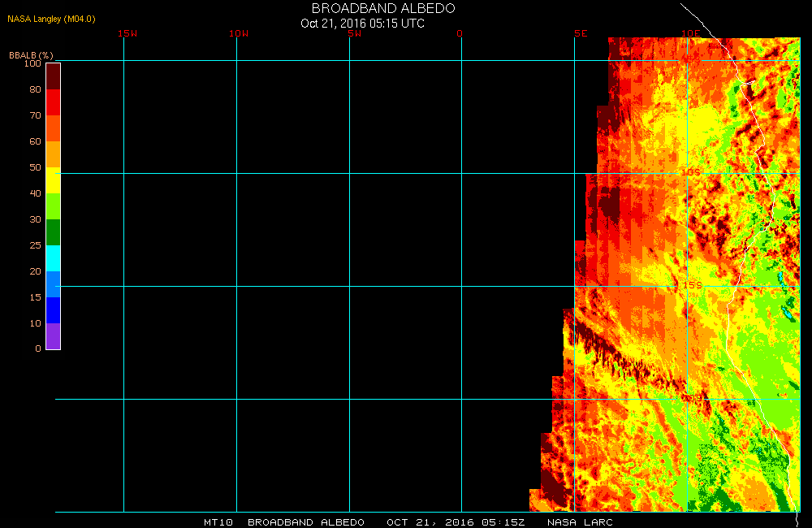
Task: Pick the cyan 20–25% legend swatch
Action: tap(53, 258)
